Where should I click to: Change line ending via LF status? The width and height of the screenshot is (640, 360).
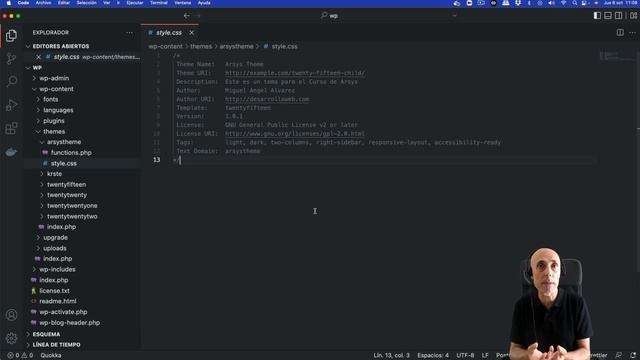tap(485, 356)
